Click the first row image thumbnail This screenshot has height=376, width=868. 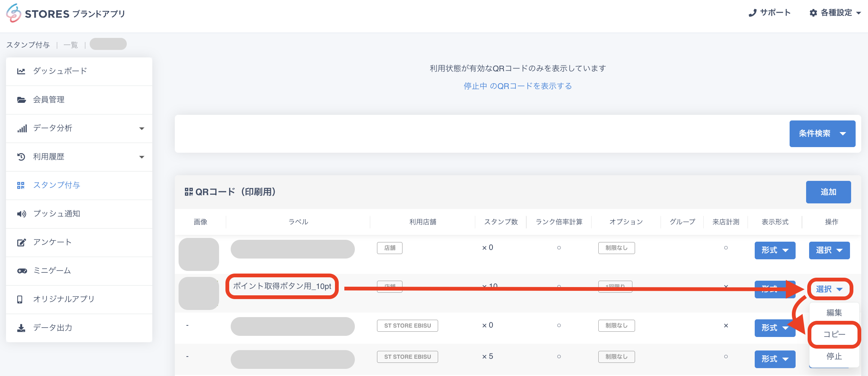point(199,254)
